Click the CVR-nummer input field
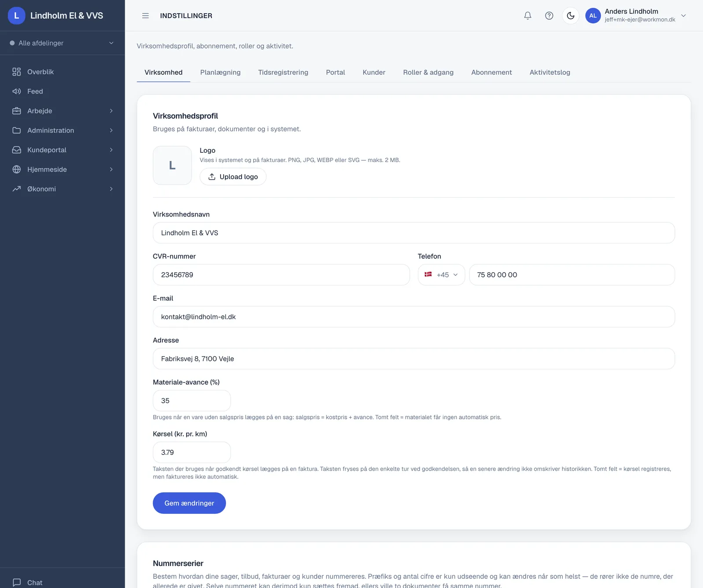The width and height of the screenshot is (703, 588). (x=281, y=275)
